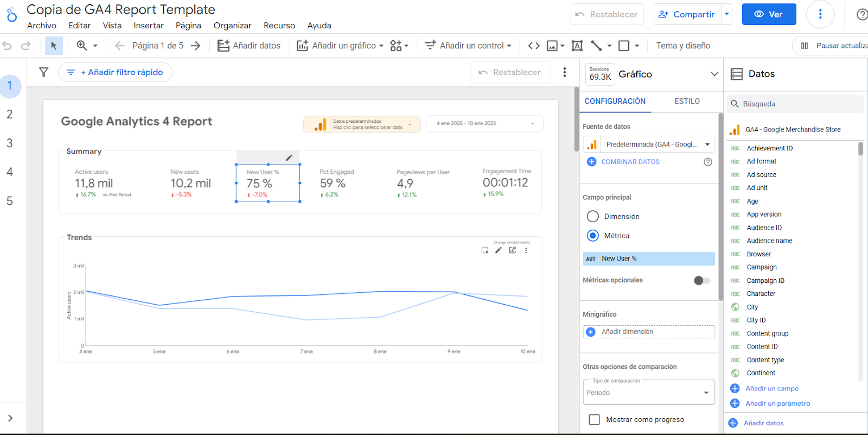868x435 pixels.
Task: Select the pointer selection tool
Action: point(54,46)
